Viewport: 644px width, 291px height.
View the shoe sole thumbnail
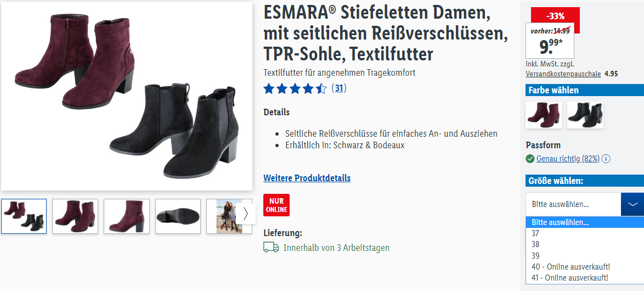tap(178, 216)
